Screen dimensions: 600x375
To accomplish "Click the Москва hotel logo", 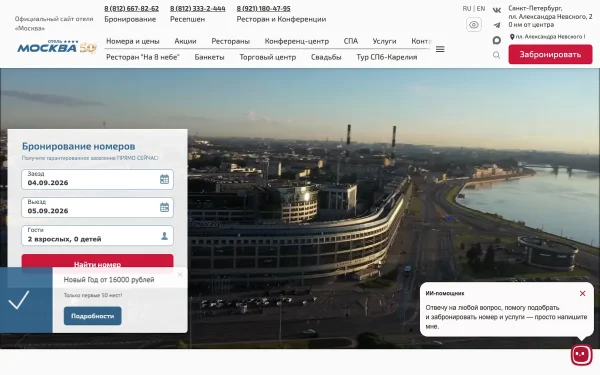I will tap(57, 46).
